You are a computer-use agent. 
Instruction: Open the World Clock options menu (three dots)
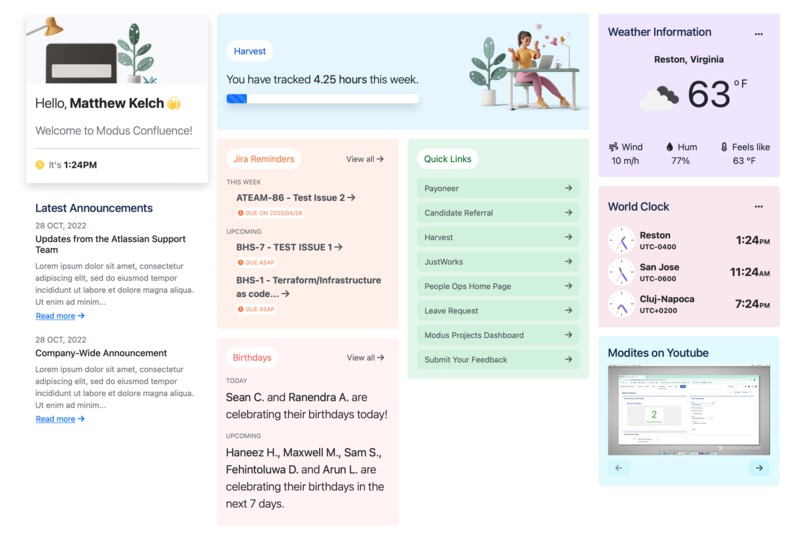pyautogui.click(x=758, y=207)
